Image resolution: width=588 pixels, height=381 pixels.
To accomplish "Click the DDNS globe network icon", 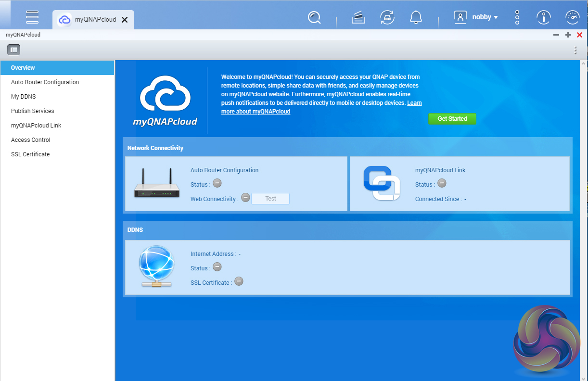I will [x=156, y=266].
